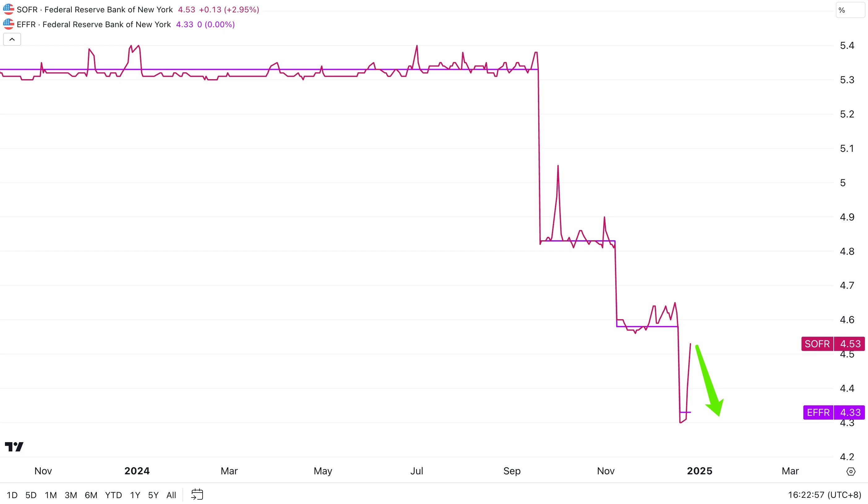The image size is (868, 504).
Task: Click the SOFR legend title
Action: tap(95, 10)
